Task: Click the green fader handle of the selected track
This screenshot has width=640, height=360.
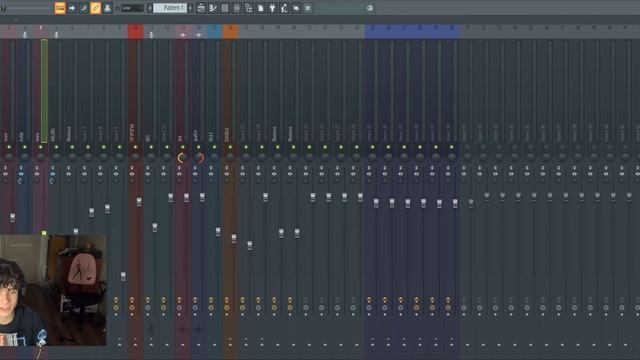Action: [44, 233]
